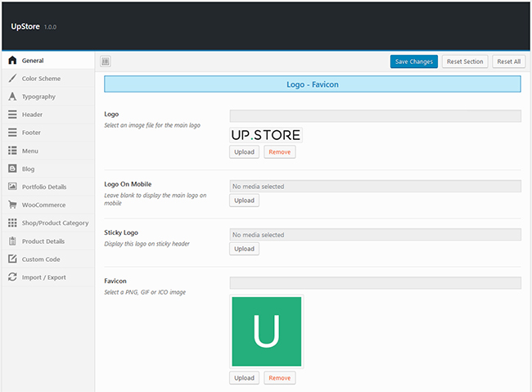Click the Color Scheme brush icon
This screenshot has height=392, width=532.
pos(12,79)
